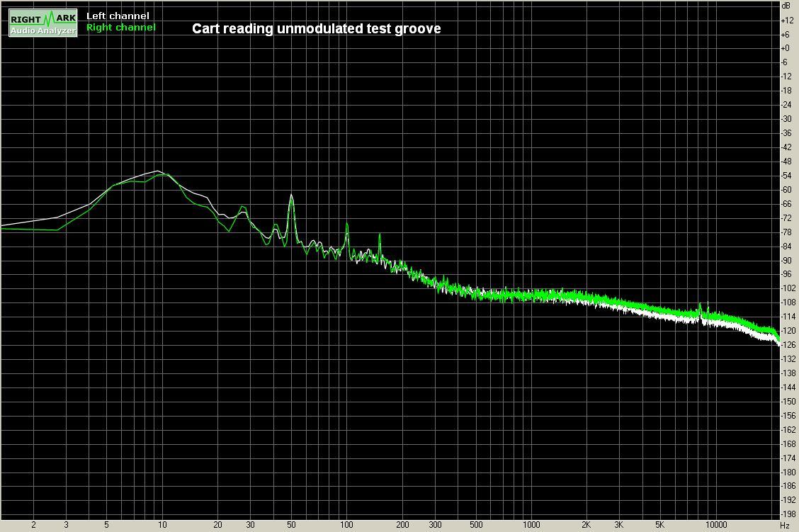The width and height of the screenshot is (799, 532).
Task: Click the spectrum peak near 150 Hz
Action: tap(380, 235)
